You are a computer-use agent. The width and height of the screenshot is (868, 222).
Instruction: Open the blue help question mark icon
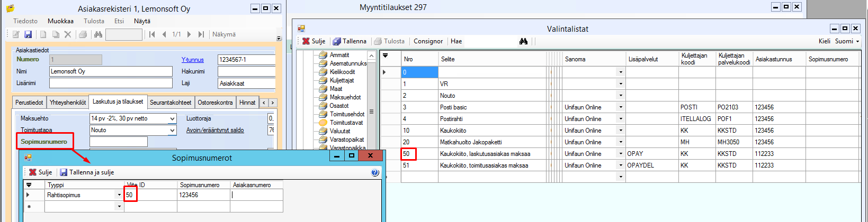(375, 172)
